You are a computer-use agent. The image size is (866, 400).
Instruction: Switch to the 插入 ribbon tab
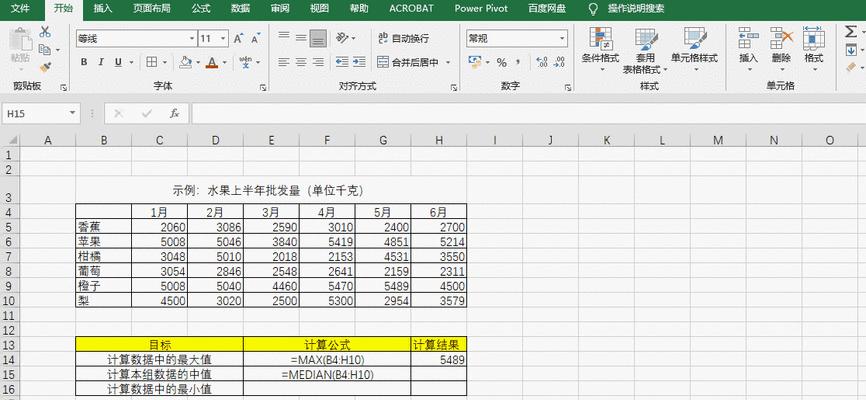103,8
